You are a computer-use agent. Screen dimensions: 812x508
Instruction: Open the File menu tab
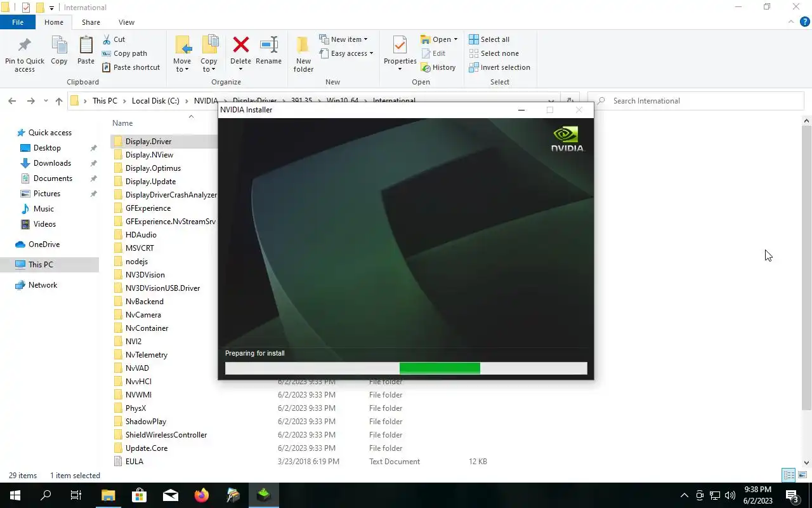coord(18,22)
